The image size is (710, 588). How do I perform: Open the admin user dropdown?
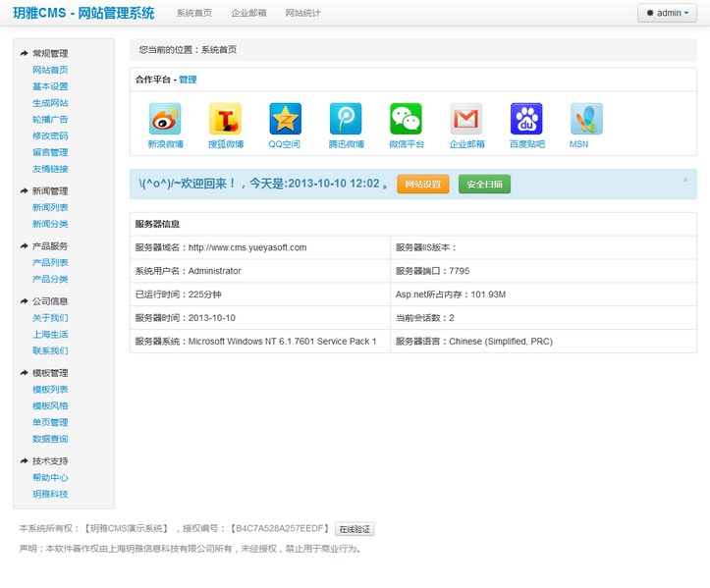667,13
